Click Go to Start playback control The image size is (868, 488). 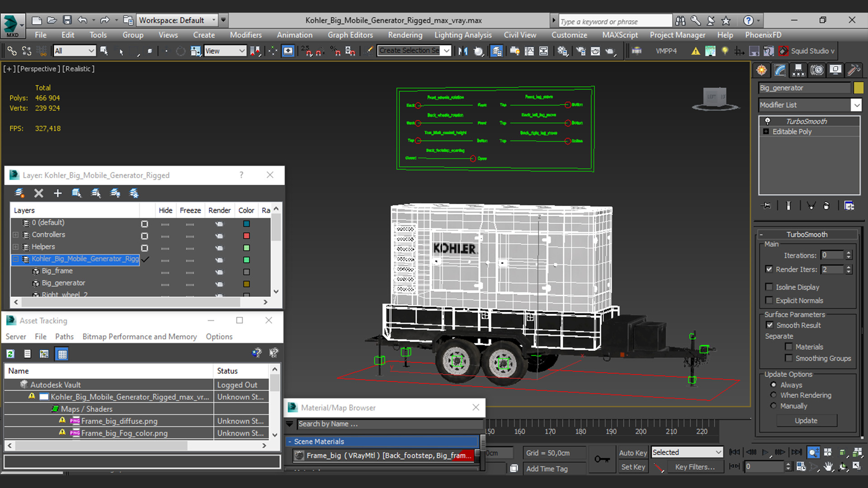735,452
